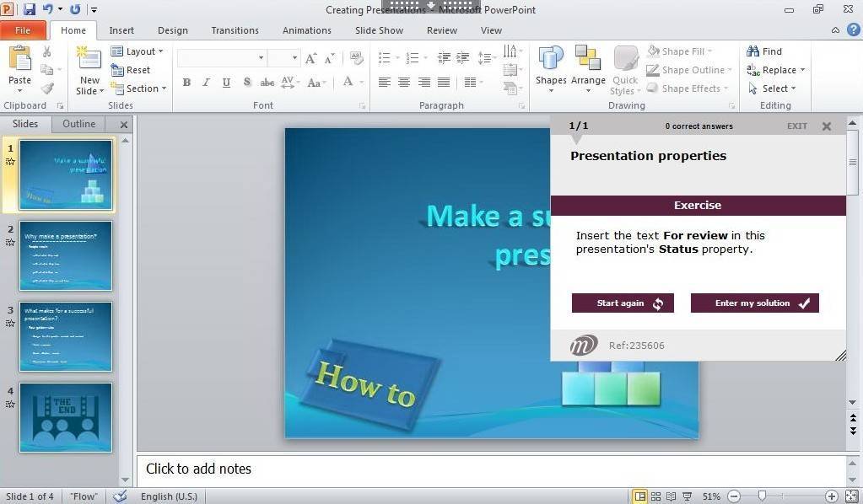Image resolution: width=863 pixels, height=504 pixels.
Task: Switch to Slide Sorter view in status bar
Action: click(x=656, y=496)
